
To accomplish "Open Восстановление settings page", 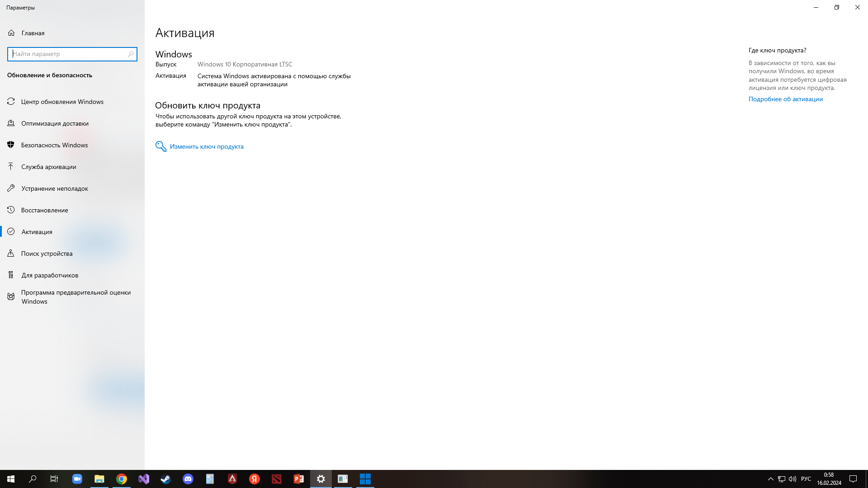I will (x=72, y=210).
